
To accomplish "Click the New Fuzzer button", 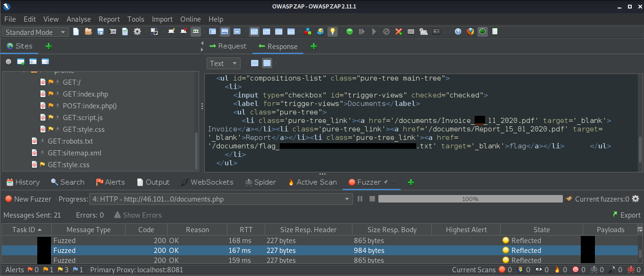I will click(28, 199).
